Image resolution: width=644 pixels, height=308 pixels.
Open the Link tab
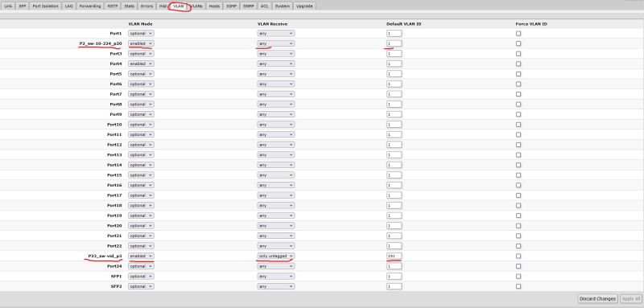[x=8, y=6]
